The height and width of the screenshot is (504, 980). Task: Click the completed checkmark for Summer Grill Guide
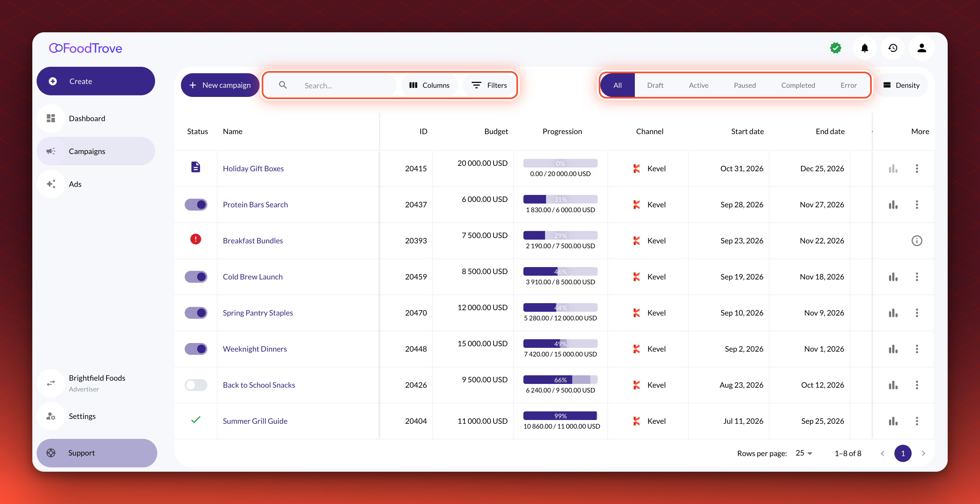point(195,420)
